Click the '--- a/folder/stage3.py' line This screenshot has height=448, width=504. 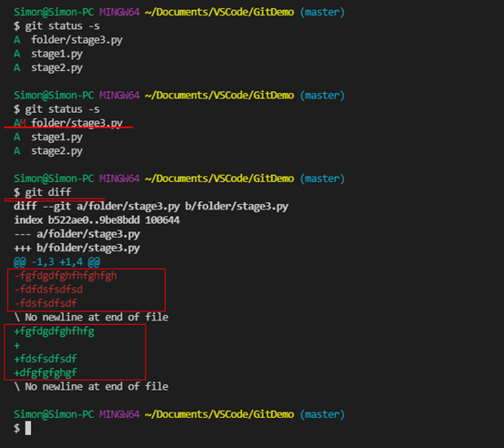(x=76, y=234)
